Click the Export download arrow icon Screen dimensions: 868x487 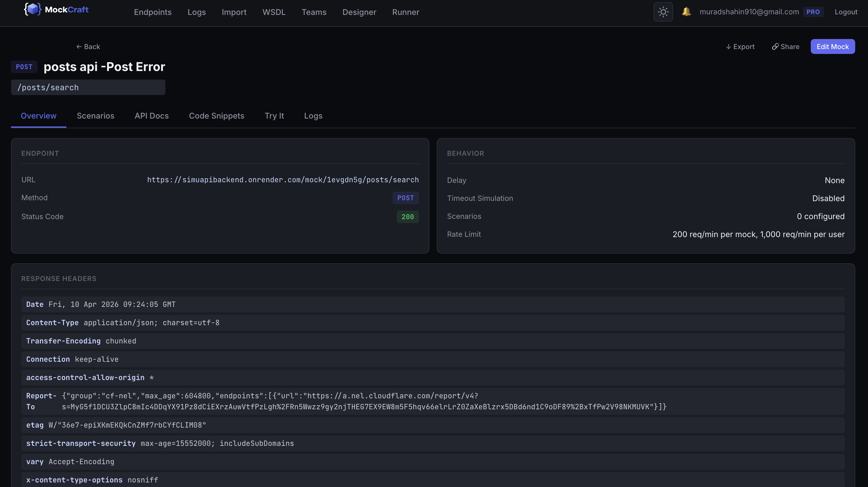click(728, 47)
